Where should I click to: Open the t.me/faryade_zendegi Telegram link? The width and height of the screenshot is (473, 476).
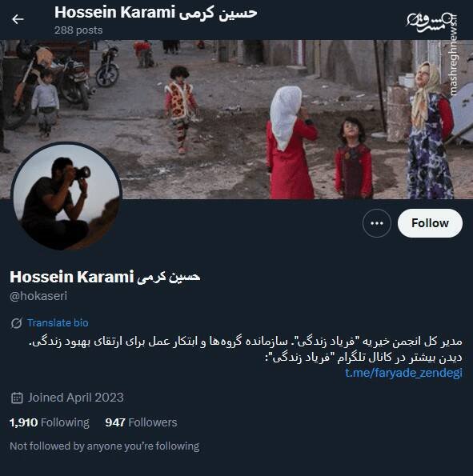coord(403,373)
